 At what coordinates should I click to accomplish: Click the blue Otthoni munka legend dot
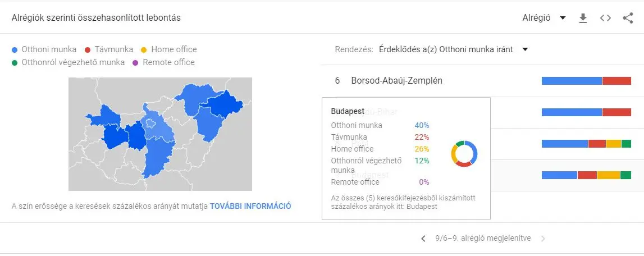click(x=15, y=49)
